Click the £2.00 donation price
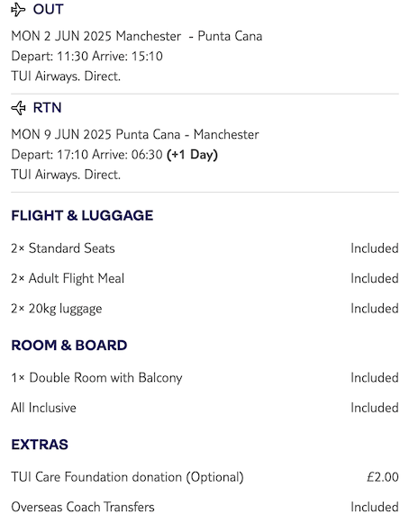The width and height of the screenshot is (409, 532). click(x=383, y=477)
